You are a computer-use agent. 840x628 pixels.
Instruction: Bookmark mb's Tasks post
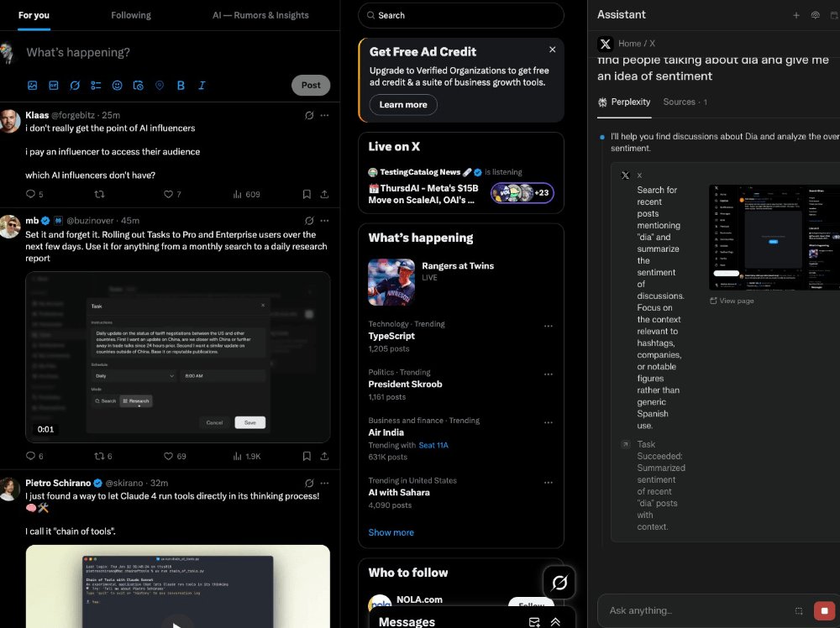point(307,456)
